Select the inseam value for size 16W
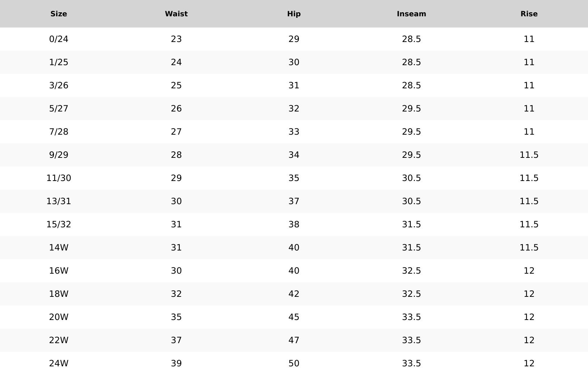Image resolution: width=588 pixels, height=375 pixels. [411, 271]
